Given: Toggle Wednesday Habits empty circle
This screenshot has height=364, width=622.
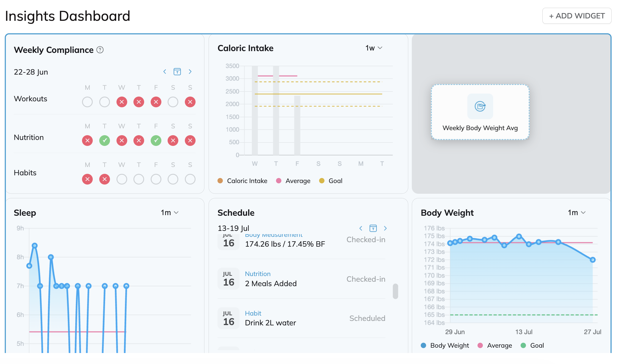Looking at the screenshot, I should click(x=122, y=179).
